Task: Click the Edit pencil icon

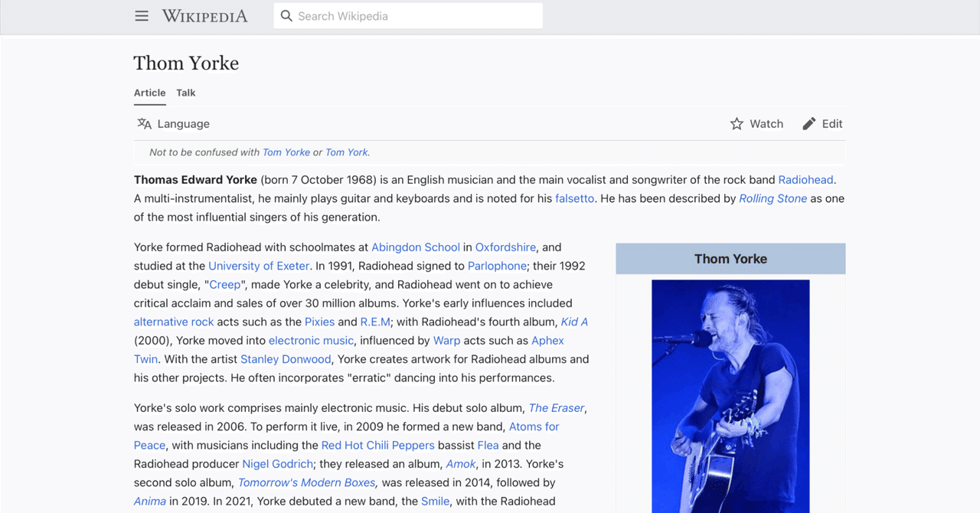Action: coord(809,123)
